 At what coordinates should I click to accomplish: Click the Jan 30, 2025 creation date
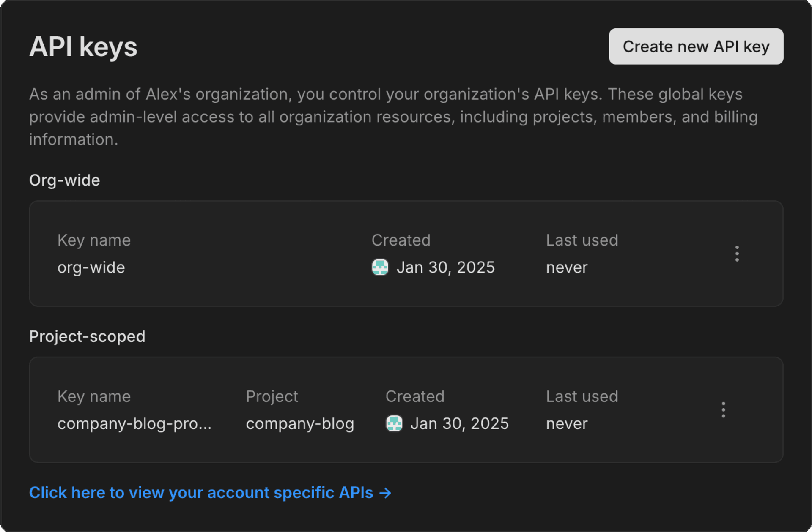coord(446,267)
